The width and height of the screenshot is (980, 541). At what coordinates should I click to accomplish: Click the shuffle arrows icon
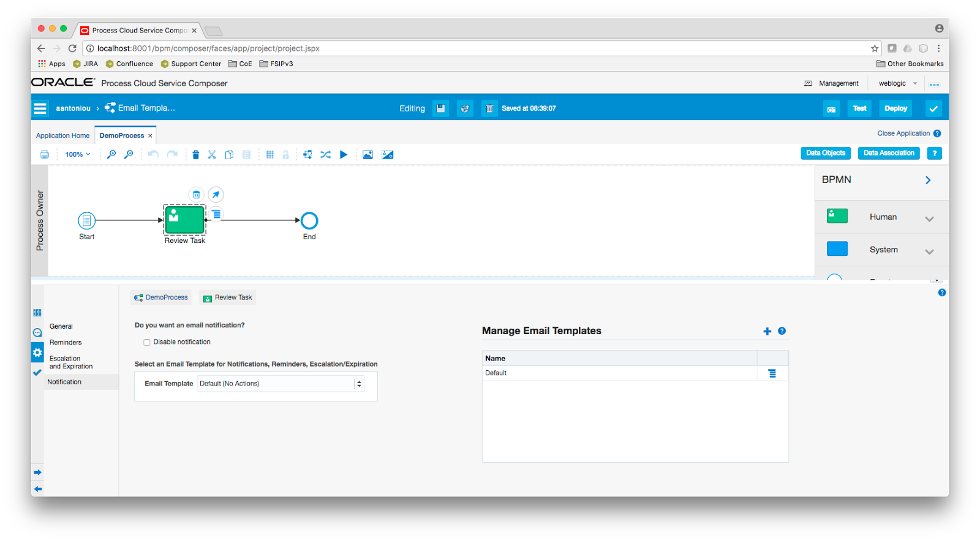[x=325, y=155]
